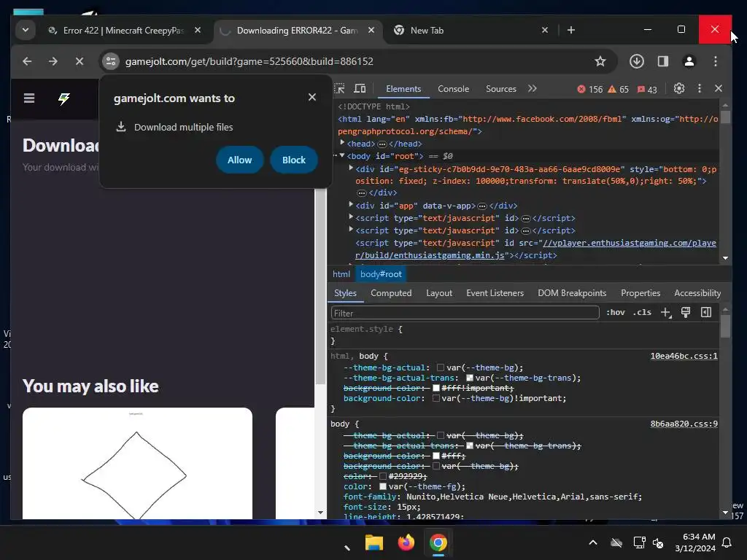Click swatch beside color var(--theme-fg)
The width and height of the screenshot is (747, 560).
coord(383,486)
